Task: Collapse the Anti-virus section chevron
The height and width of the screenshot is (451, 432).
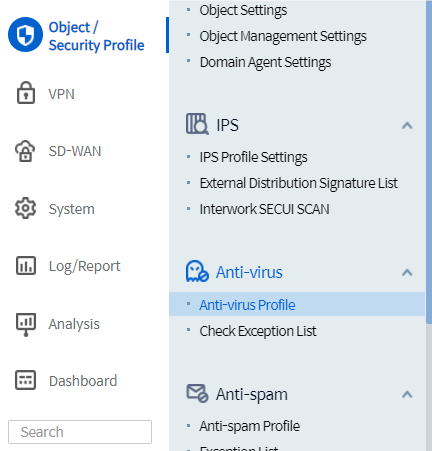Action: click(x=407, y=272)
